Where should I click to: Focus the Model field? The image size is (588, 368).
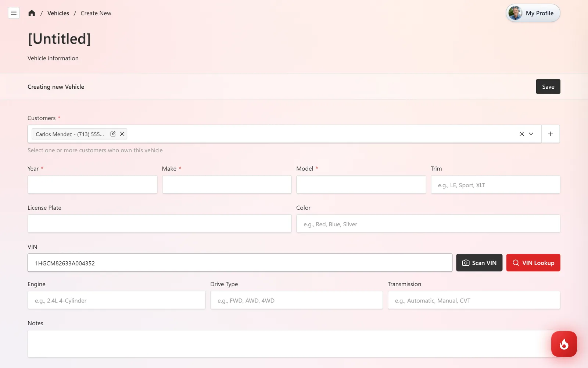361,184
